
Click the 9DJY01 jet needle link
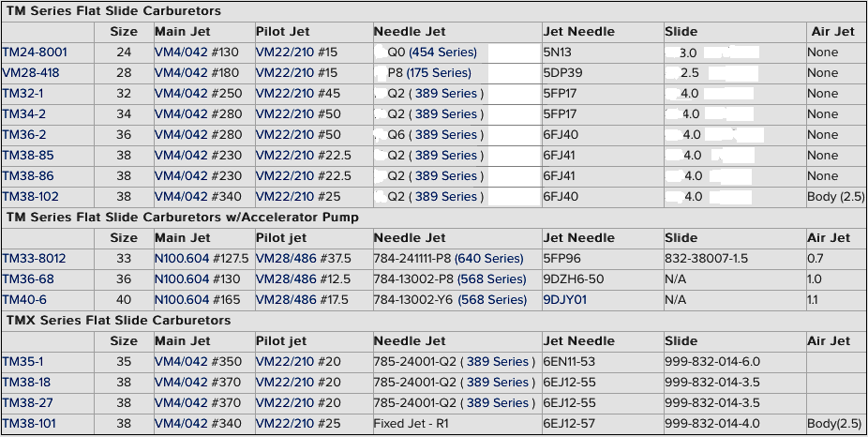pyautogui.click(x=565, y=300)
